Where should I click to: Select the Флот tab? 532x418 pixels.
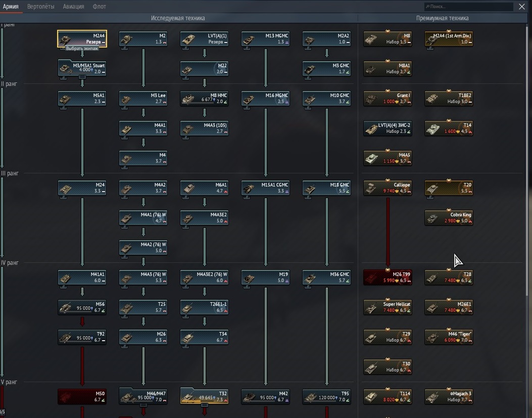pyautogui.click(x=99, y=7)
